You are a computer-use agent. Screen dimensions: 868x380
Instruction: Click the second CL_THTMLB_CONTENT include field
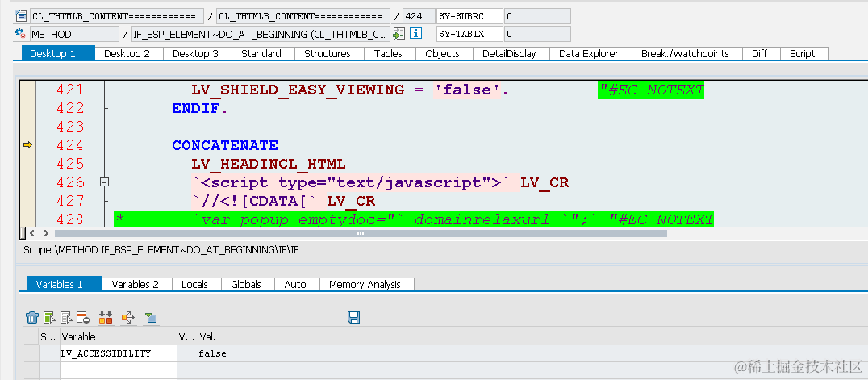(303, 16)
